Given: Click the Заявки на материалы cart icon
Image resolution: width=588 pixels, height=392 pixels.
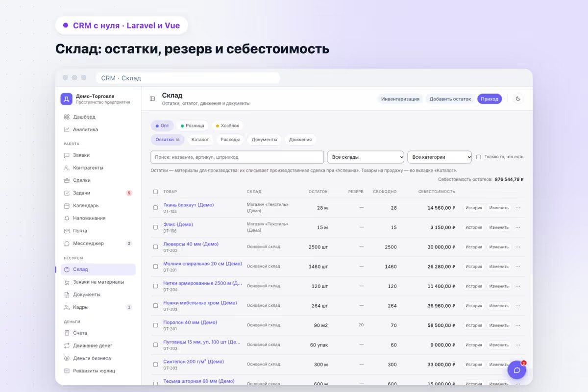Looking at the screenshot, I should click(x=67, y=282).
